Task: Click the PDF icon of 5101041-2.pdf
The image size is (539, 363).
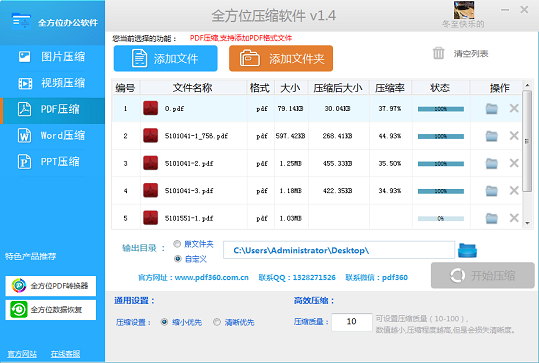Action: pos(151,163)
